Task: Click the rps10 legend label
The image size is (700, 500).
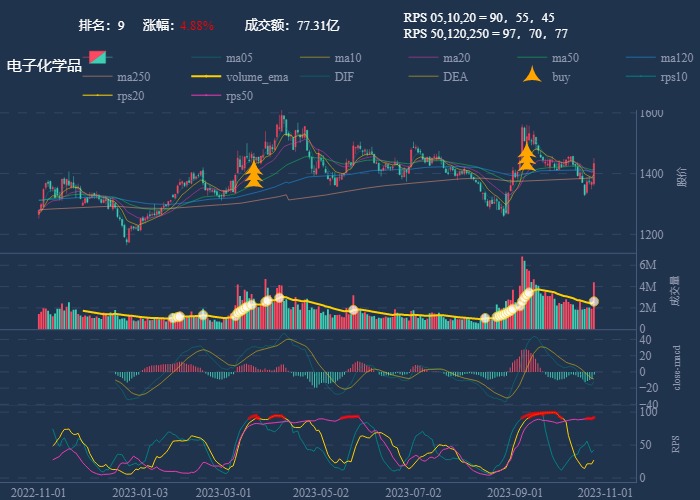Action: point(674,77)
